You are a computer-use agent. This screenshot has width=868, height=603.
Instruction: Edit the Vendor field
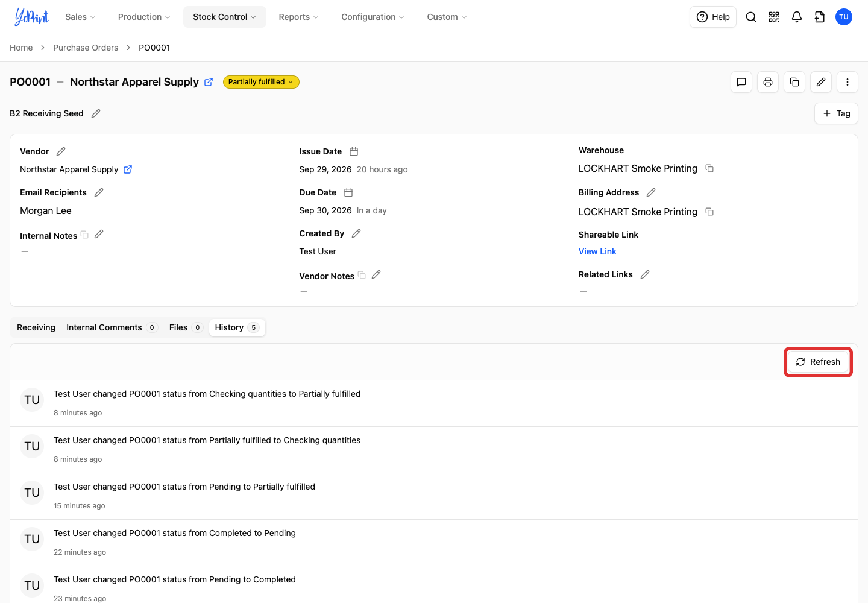pos(61,151)
